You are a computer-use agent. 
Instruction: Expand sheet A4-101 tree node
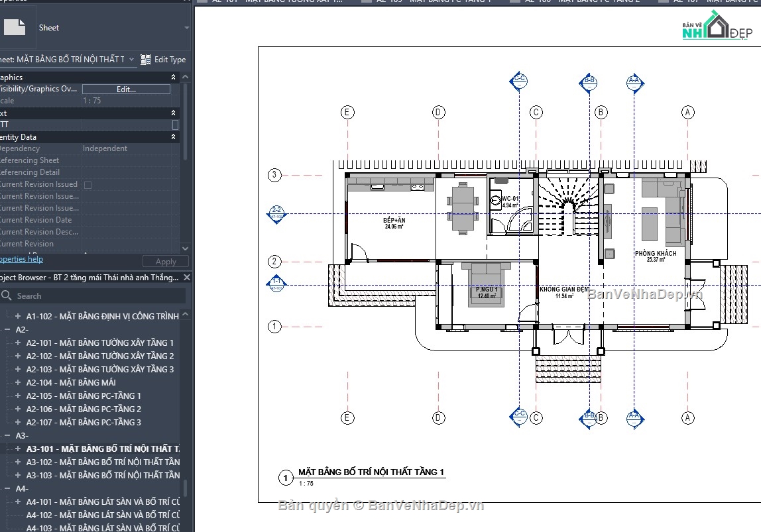[18, 502]
